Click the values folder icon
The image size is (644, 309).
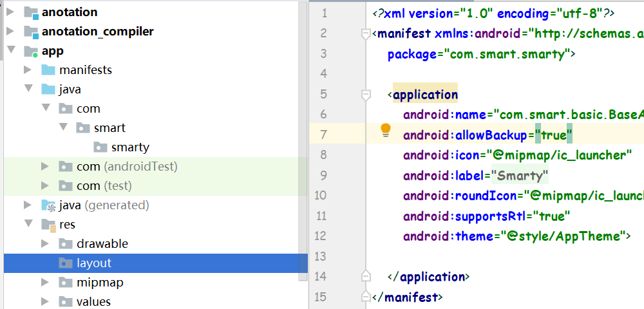pyautogui.click(x=66, y=302)
